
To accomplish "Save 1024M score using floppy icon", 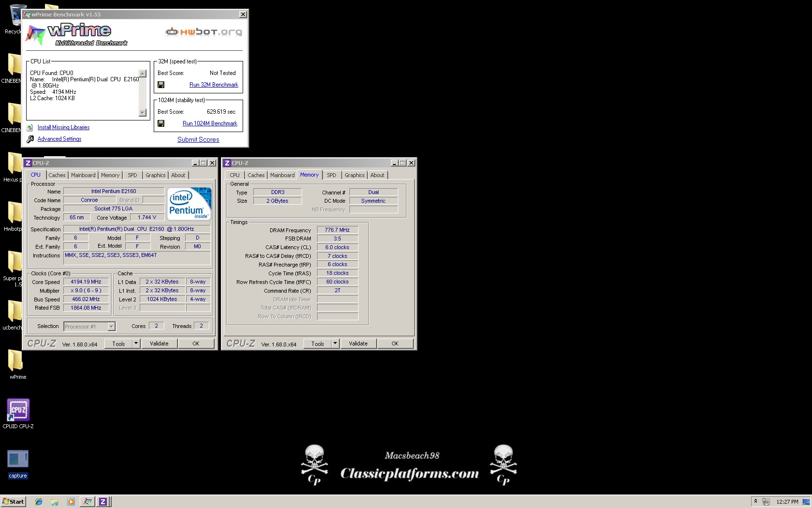I will coord(161,123).
